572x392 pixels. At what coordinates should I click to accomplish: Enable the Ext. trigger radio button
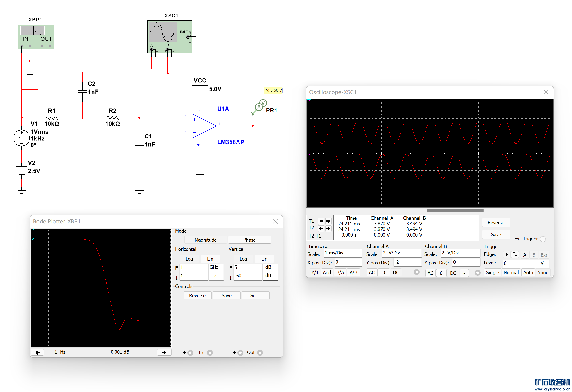point(543,239)
